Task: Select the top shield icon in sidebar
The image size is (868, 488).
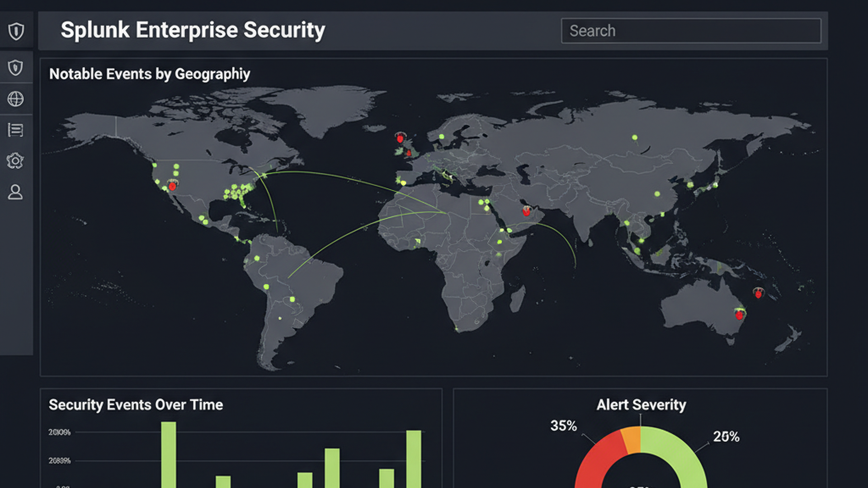Action: pos(16,30)
